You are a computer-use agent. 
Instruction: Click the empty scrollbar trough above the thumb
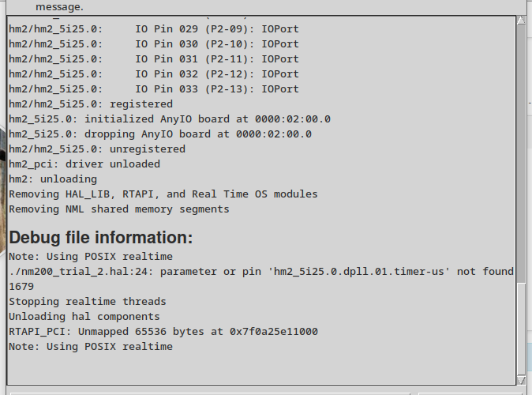point(521,152)
